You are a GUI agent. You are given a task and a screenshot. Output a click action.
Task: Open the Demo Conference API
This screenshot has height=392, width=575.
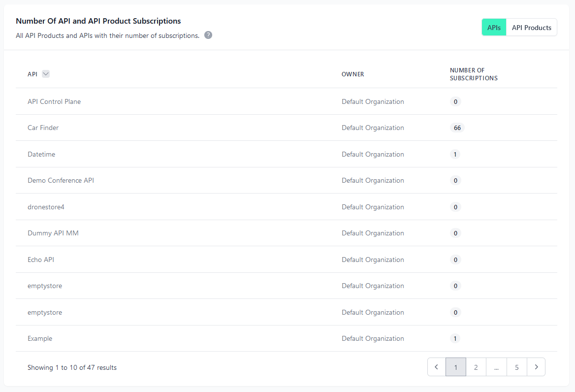[x=61, y=180]
